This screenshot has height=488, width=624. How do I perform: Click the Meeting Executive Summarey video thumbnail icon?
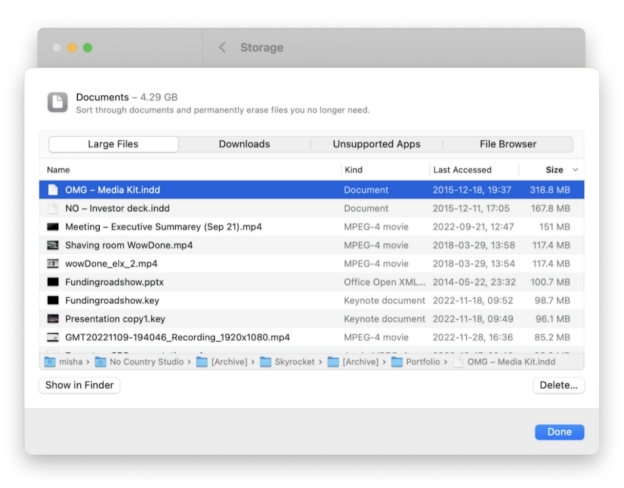53,227
